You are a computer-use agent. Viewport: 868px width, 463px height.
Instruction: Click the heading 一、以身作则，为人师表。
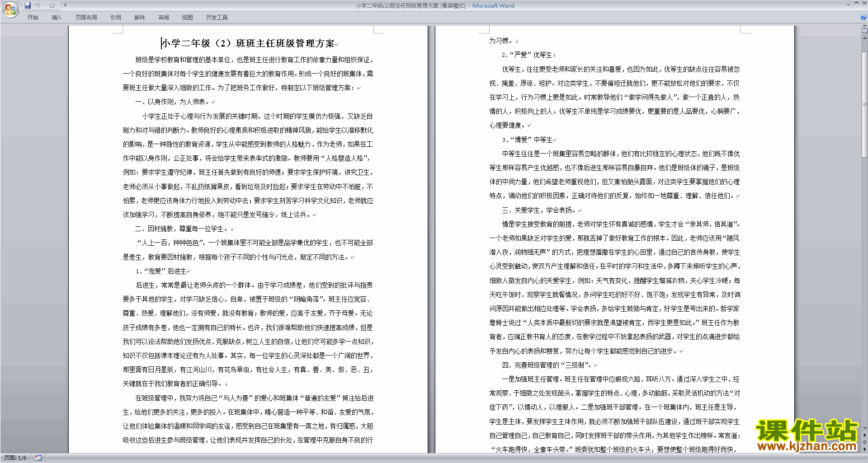point(173,102)
